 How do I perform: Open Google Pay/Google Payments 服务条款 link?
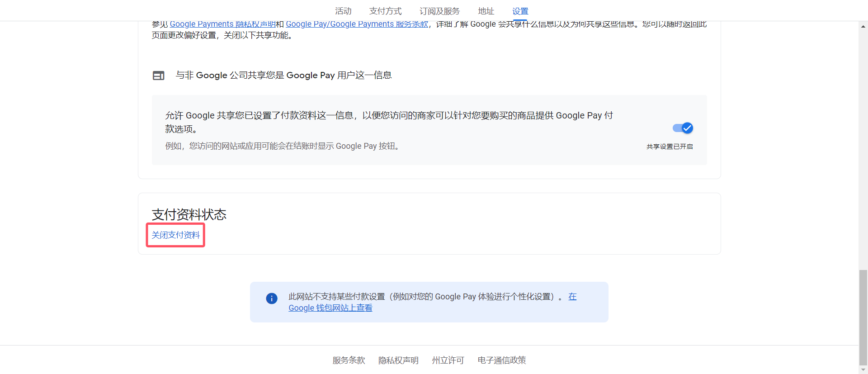point(357,24)
